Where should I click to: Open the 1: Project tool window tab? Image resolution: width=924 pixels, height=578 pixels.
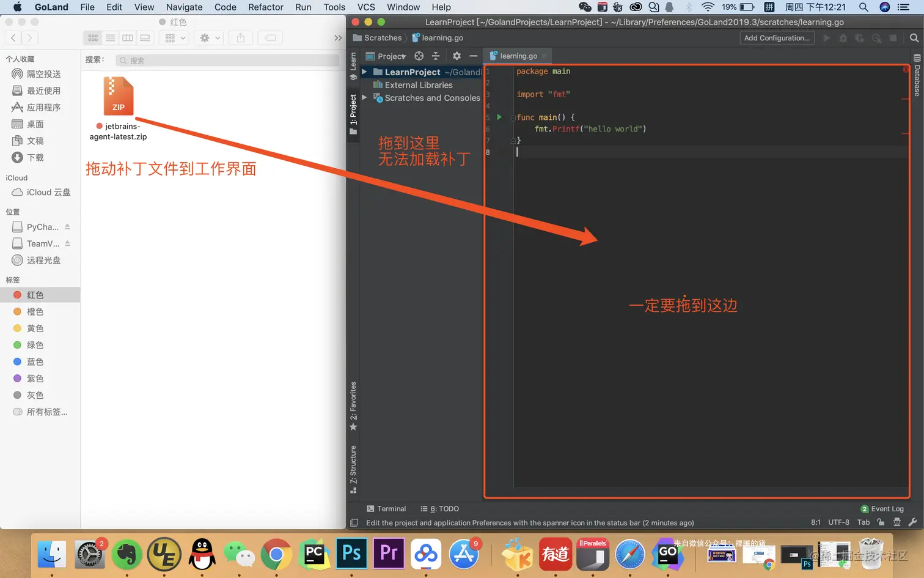353,115
